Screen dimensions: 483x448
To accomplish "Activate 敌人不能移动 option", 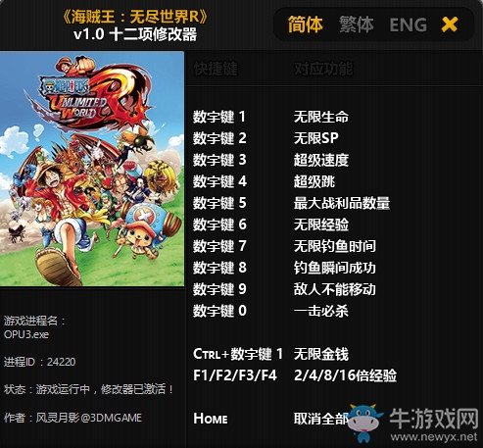I will pyautogui.click(x=334, y=289).
